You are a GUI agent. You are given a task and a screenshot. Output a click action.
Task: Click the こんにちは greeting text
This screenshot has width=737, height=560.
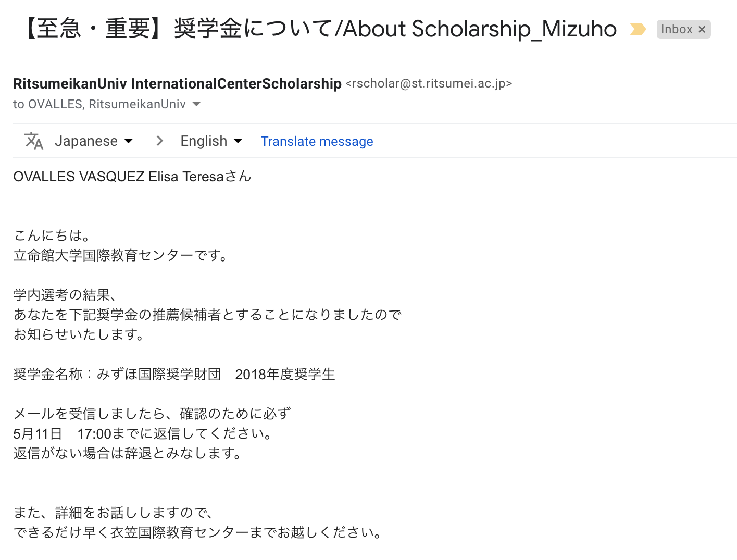(x=53, y=235)
